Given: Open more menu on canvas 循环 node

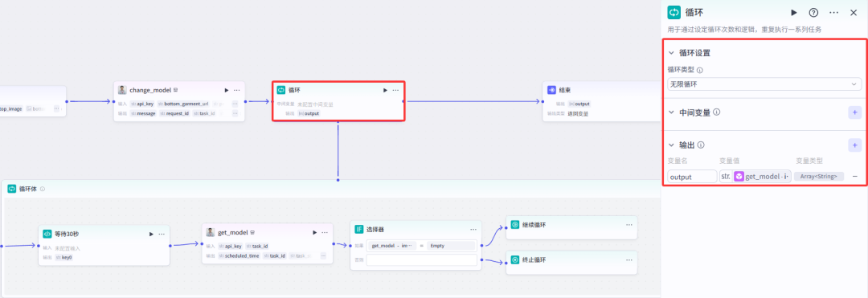Looking at the screenshot, I should point(395,90).
